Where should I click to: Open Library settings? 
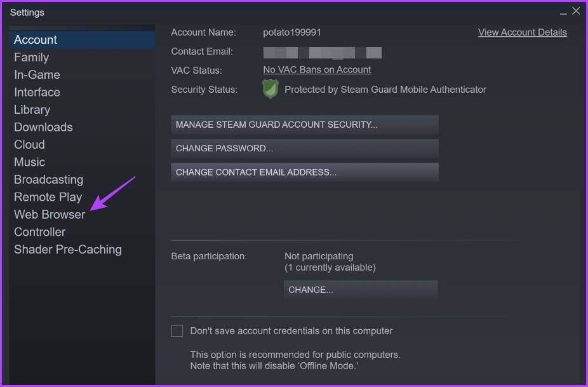[x=32, y=109]
